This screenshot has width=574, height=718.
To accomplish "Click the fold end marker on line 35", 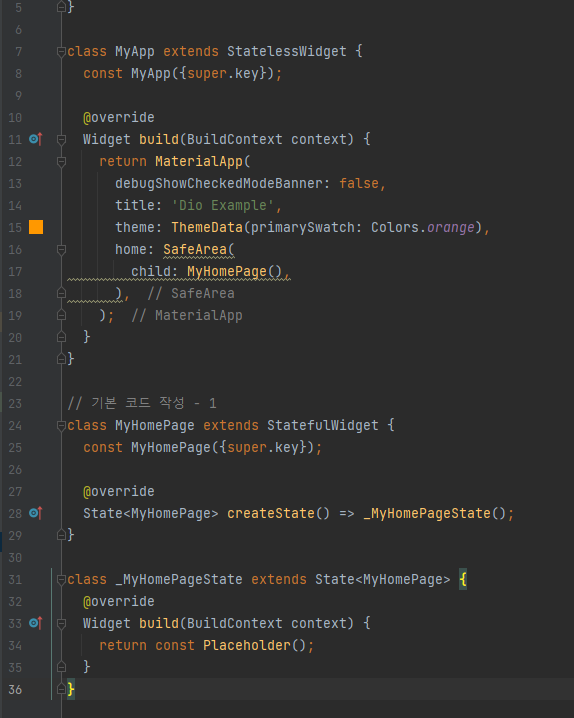I will (x=61, y=667).
